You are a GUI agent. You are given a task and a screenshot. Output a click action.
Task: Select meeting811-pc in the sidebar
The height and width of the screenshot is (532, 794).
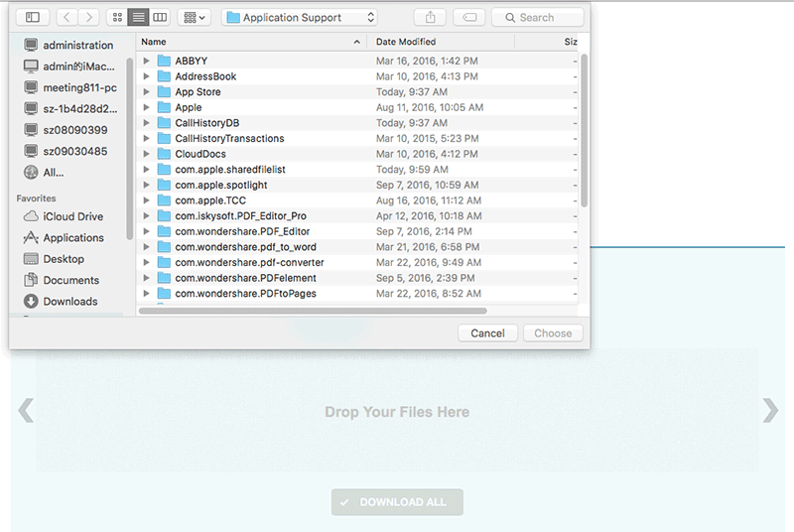[x=68, y=87]
